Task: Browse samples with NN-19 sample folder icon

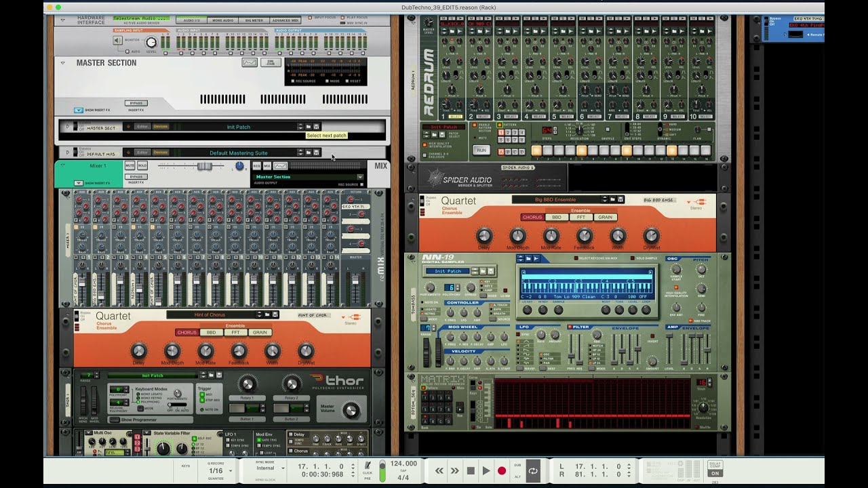Action: (528, 258)
